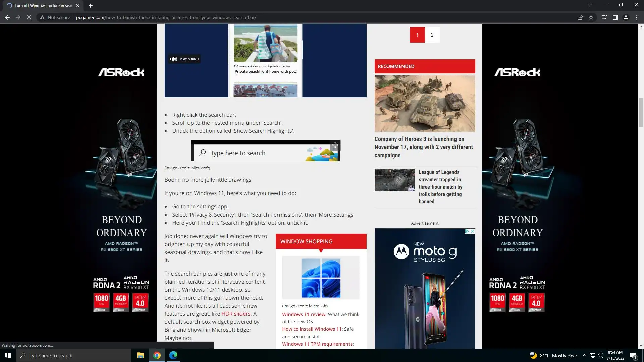
Task: Open Windows 11 review link
Action: [x=304, y=314]
